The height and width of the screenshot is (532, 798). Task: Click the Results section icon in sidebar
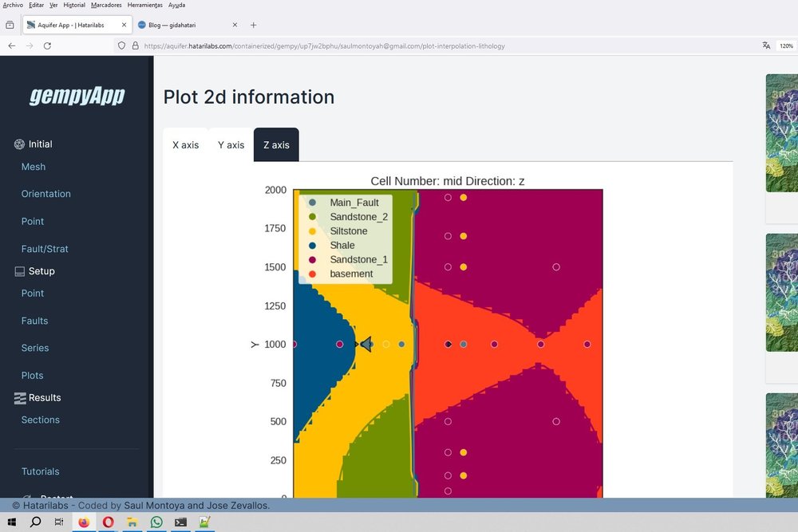pyautogui.click(x=18, y=397)
